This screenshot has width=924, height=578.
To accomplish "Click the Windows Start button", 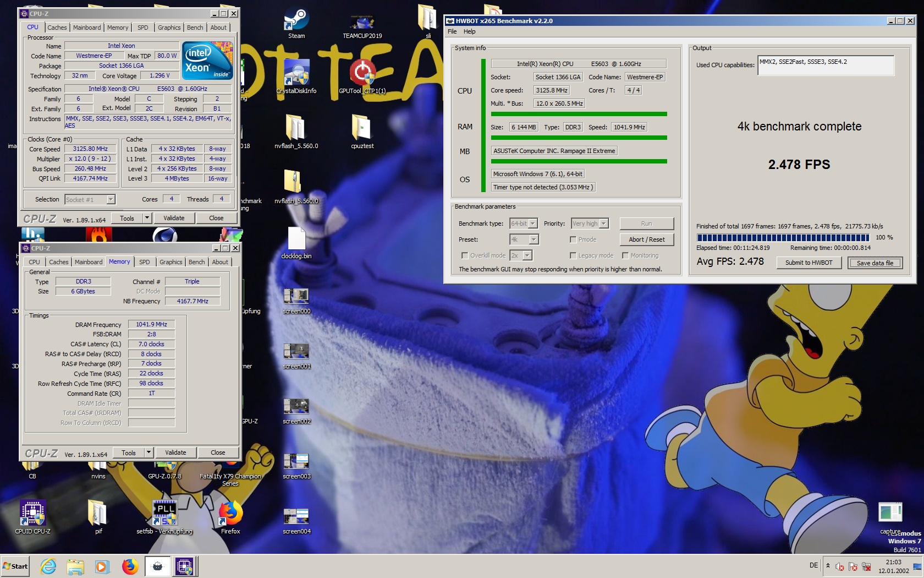I will click(x=15, y=566).
